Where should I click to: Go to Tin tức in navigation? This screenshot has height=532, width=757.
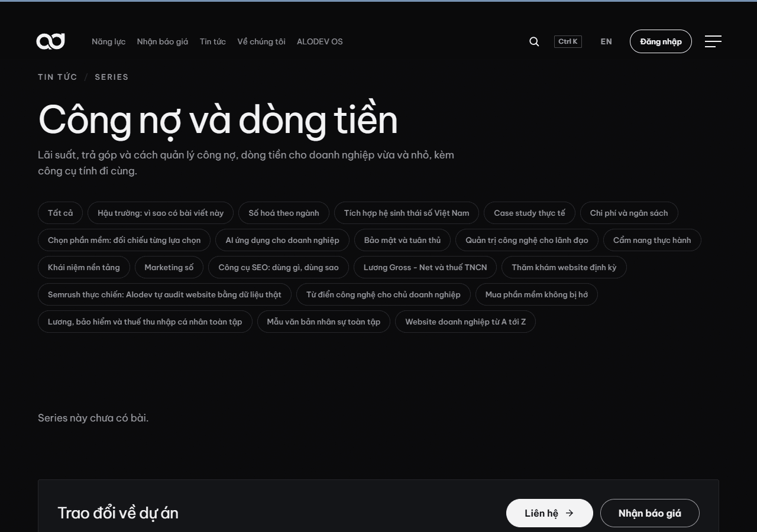(x=213, y=41)
